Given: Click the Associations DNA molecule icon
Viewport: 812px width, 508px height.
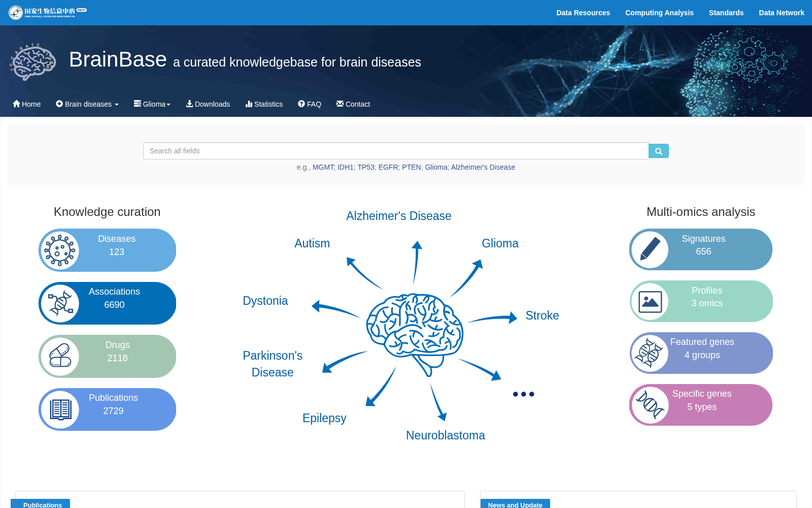Looking at the screenshot, I should 60,304.
